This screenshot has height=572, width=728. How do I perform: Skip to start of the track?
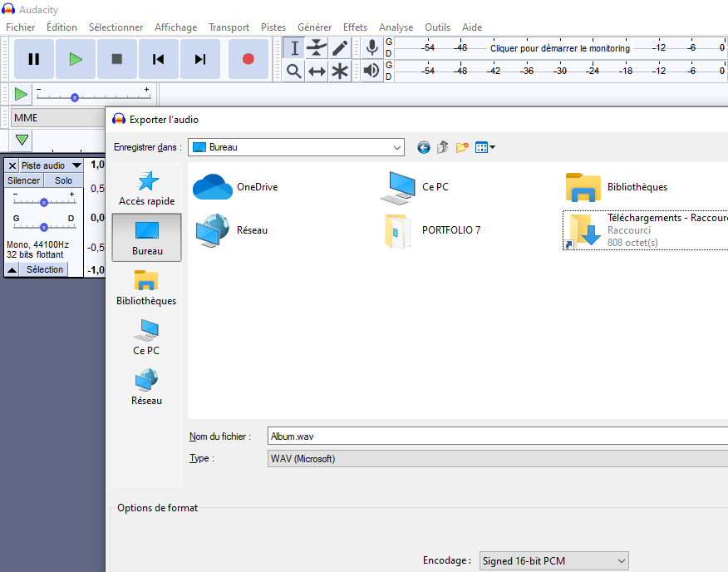coord(159,59)
